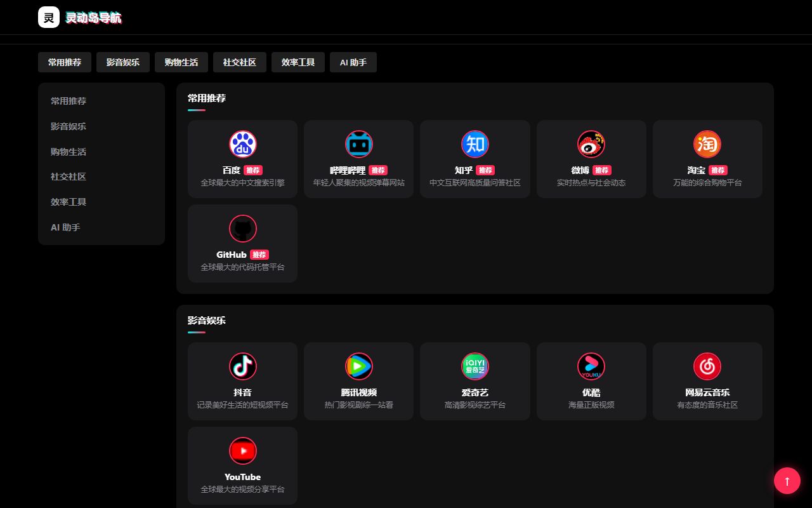
Task: Select the 常用推荐 top tab
Action: (65, 62)
